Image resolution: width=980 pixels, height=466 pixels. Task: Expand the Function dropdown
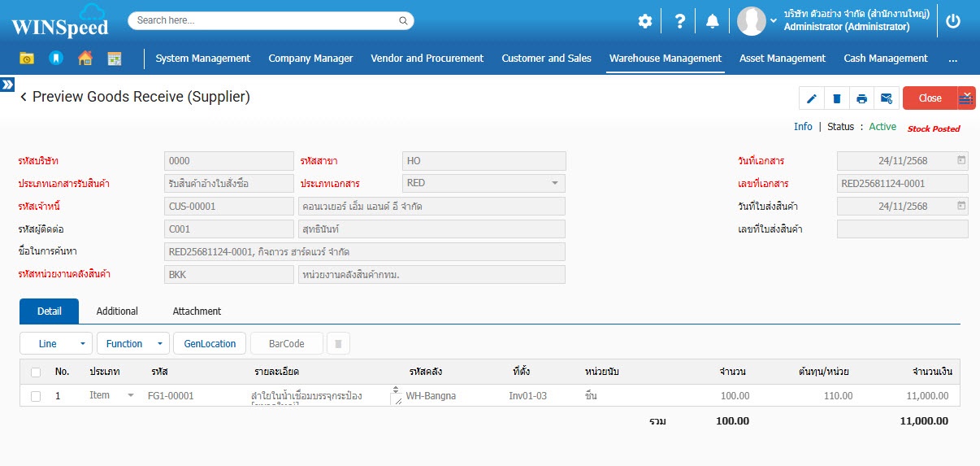(132, 344)
